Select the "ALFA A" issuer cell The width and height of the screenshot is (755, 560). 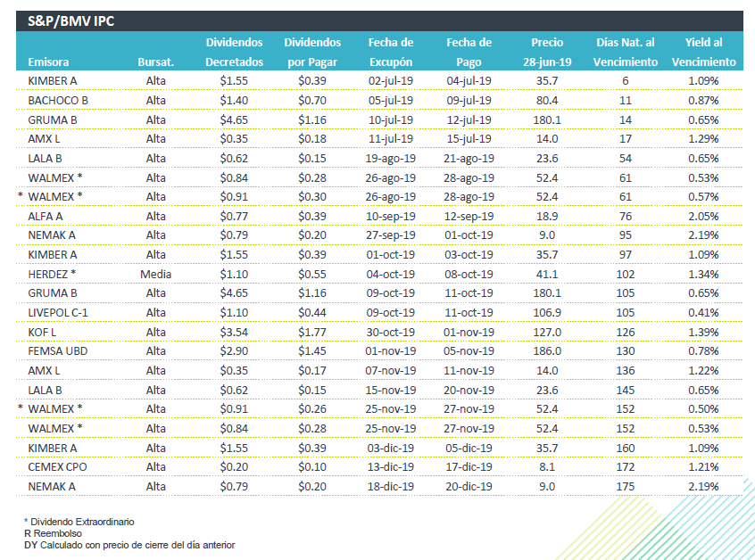[46, 217]
